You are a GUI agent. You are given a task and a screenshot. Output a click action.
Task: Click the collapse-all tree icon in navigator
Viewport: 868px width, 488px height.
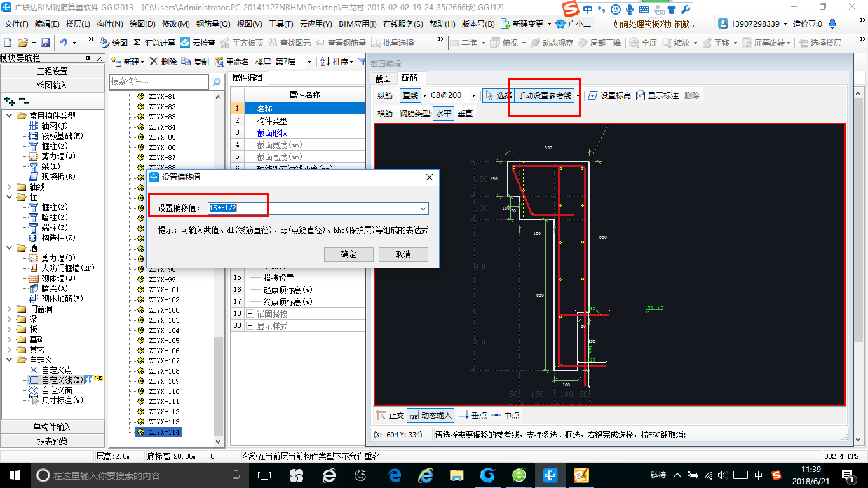[24, 100]
